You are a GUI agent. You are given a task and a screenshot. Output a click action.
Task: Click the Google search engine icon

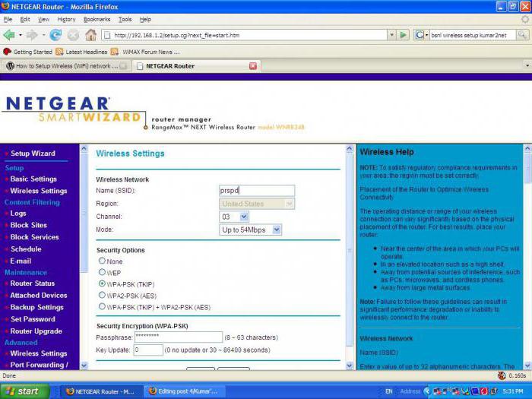[x=420, y=35]
